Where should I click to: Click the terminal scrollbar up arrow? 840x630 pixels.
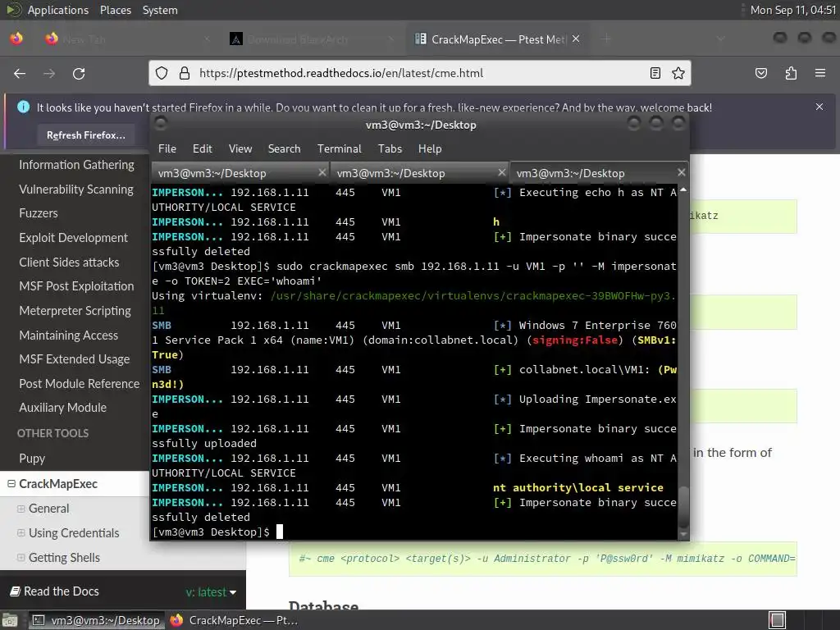click(x=683, y=190)
